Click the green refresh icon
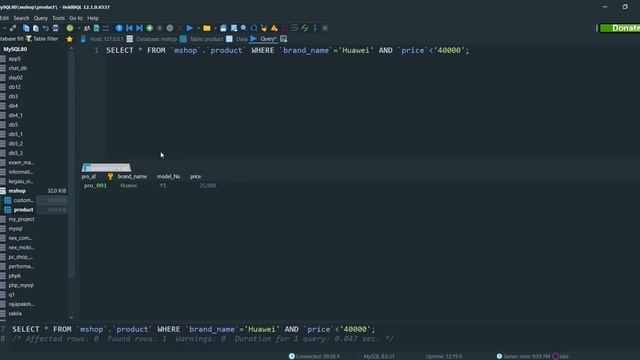This screenshot has height=360, width=640. point(70,28)
